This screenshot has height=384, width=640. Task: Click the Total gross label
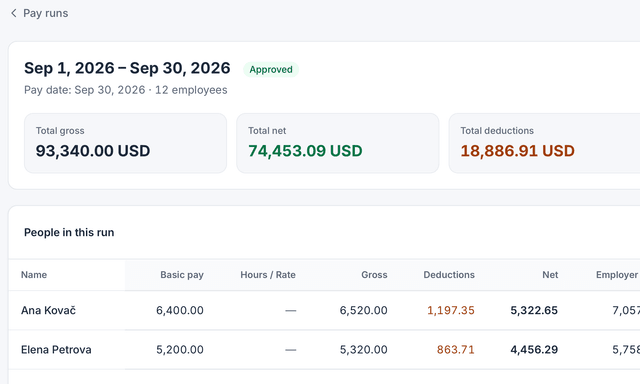[60, 131]
